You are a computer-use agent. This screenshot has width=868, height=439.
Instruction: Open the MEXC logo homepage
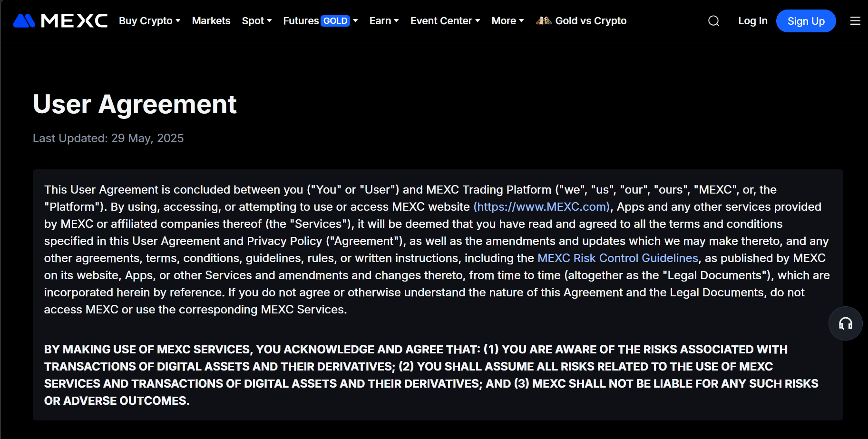click(60, 21)
